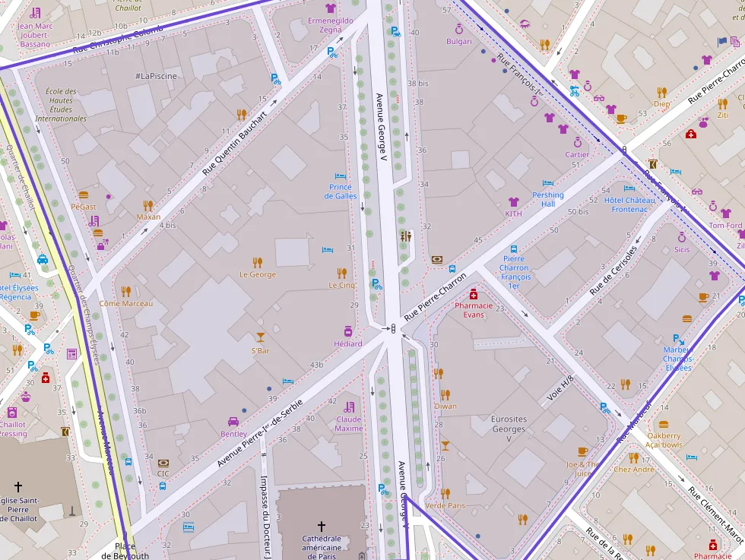The width and height of the screenshot is (745, 560).
Task: Select the Marbeuf Champs-Élysées parking icon
Action: tap(677, 339)
